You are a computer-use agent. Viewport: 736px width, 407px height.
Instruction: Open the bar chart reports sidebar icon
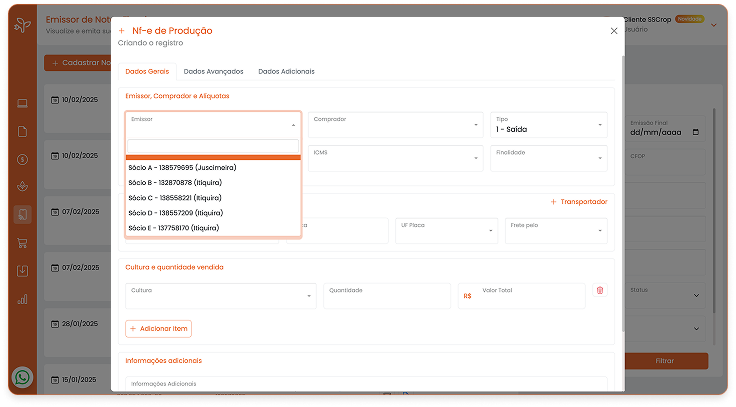22,298
